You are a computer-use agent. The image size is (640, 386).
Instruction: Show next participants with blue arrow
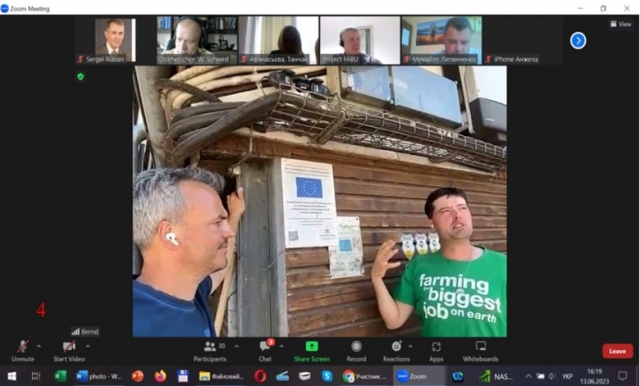(578, 40)
